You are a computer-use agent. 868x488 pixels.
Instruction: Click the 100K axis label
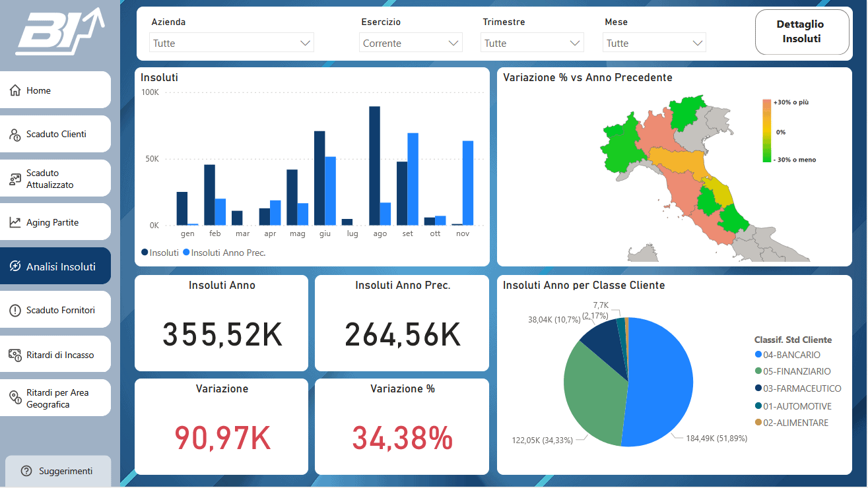150,92
